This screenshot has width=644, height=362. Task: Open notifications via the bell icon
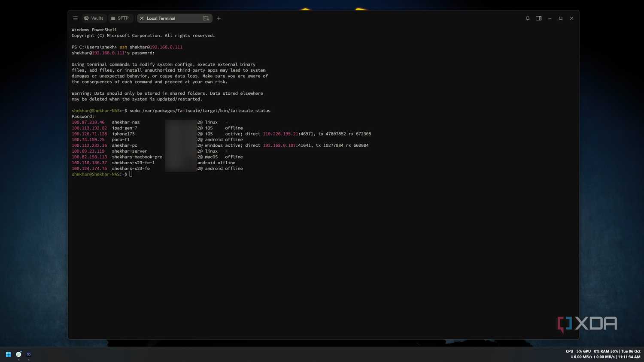coord(528,18)
